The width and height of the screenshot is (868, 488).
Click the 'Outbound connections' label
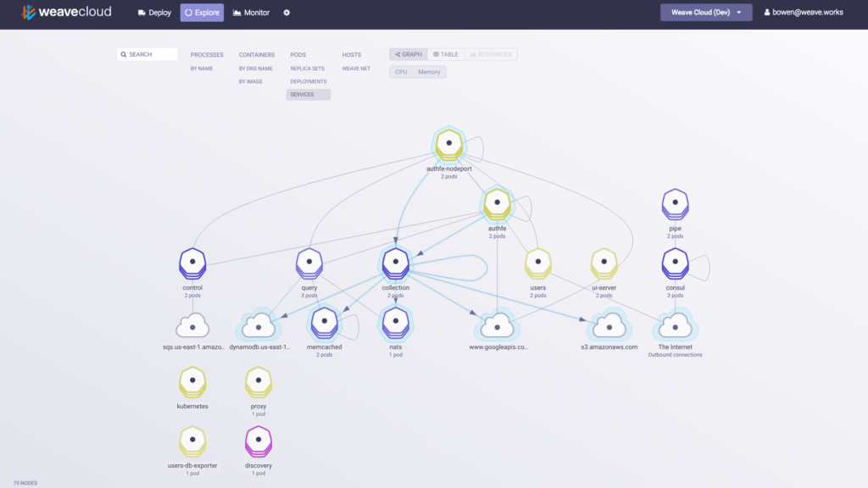pos(675,355)
